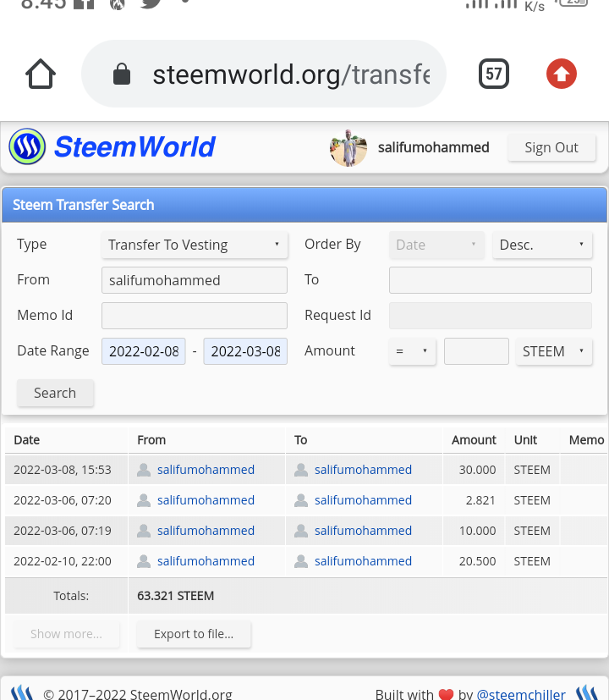This screenshot has width=609, height=700.
Task: Click recipient user icon in 2.821 row
Action: coord(301,500)
